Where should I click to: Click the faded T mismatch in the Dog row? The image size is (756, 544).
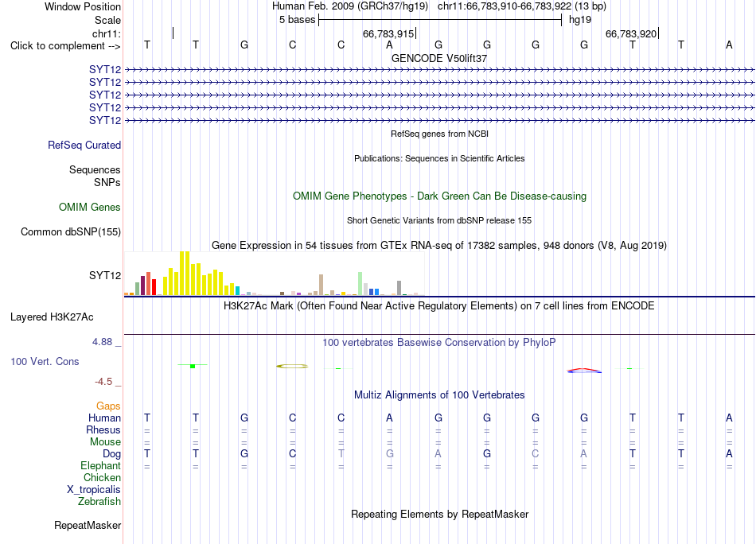point(341,454)
